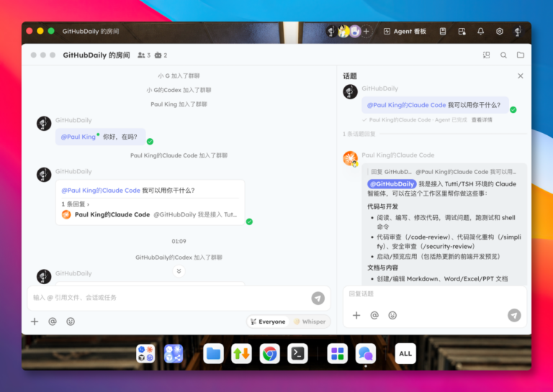Click the main chat message input field
Image resolution: width=553 pixels, height=392 pixels.
point(168,298)
